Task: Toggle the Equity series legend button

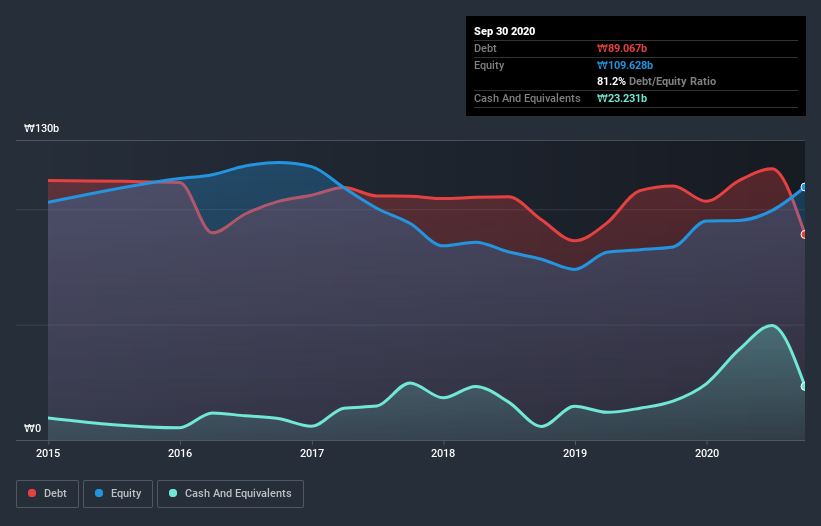Action: (118, 494)
